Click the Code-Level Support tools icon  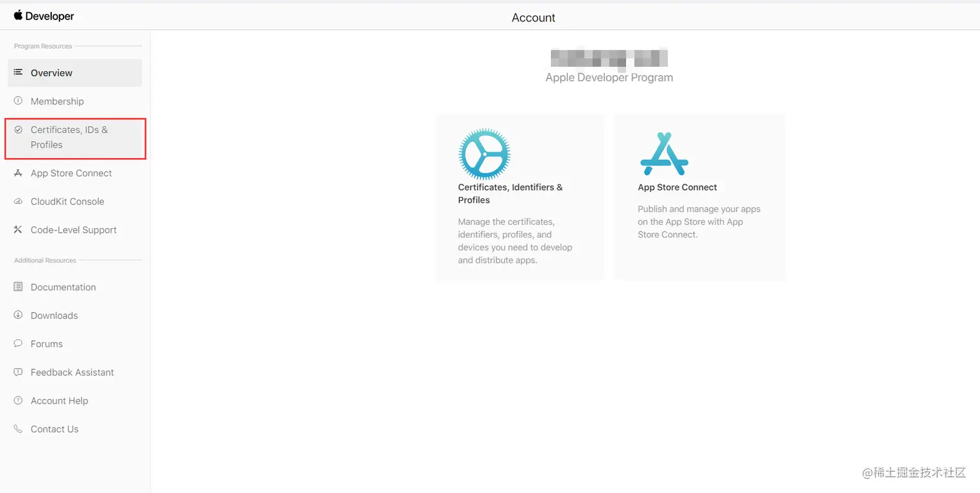[x=18, y=229]
